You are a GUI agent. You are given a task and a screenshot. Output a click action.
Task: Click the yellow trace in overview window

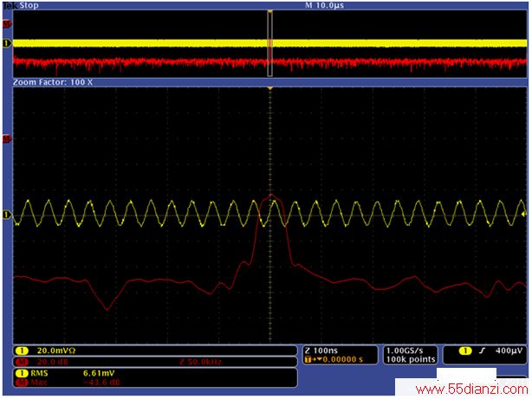point(269,43)
